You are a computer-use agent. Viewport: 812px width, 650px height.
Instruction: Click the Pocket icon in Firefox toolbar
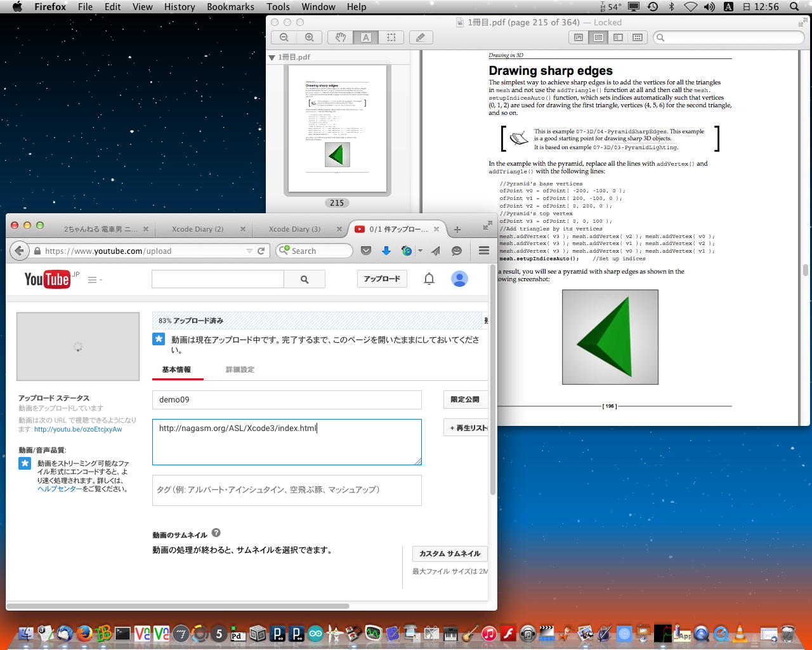(x=366, y=251)
